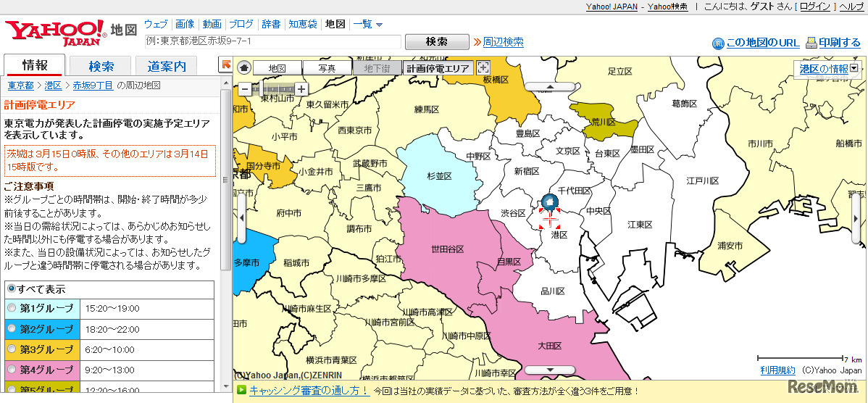Select the 第4グループ radio button

click(12, 370)
